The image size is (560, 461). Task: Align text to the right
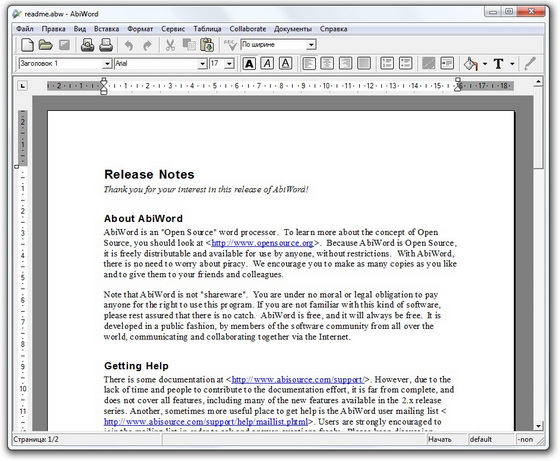(345, 64)
